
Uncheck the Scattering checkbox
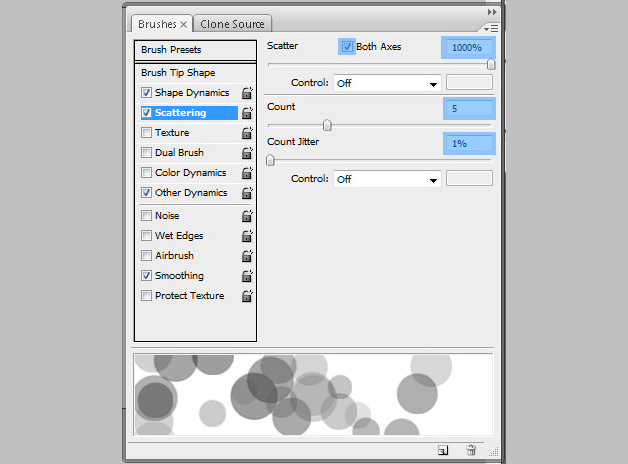tap(147, 112)
